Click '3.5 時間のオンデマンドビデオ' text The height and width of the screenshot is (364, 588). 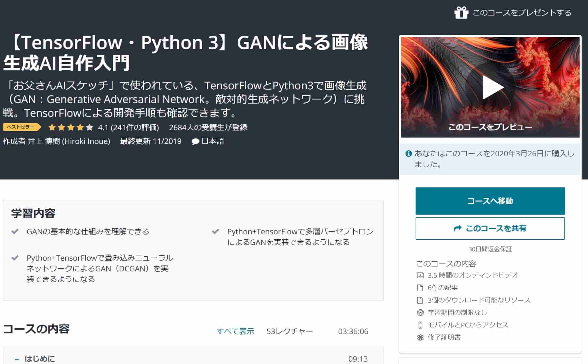(473, 275)
